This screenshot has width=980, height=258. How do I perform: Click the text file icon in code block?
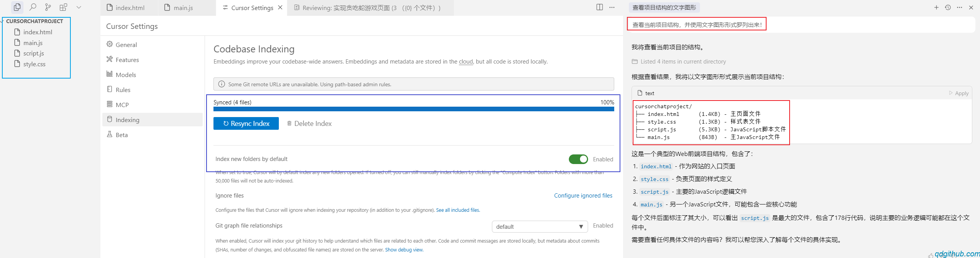pos(640,93)
